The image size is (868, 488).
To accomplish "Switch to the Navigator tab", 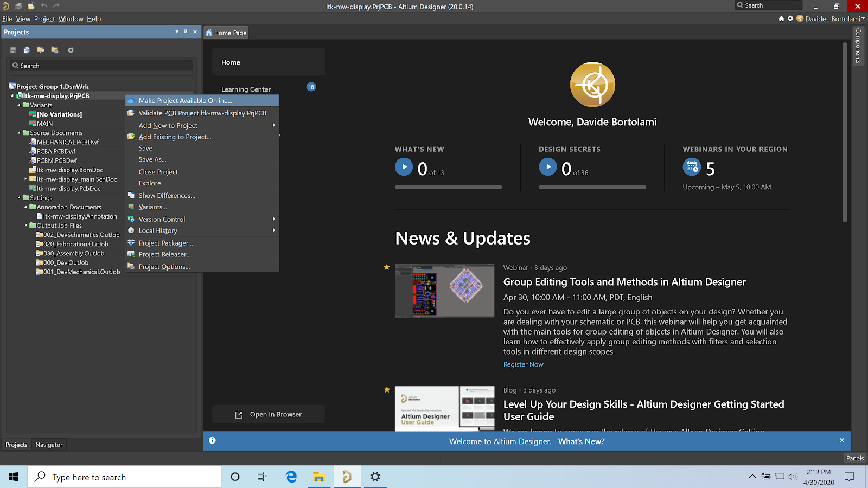I will pos(49,445).
